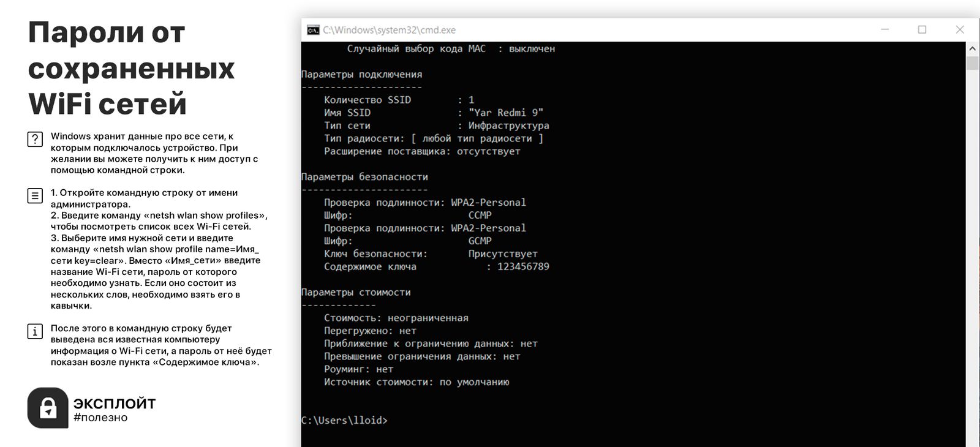The height and width of the screenshot is (447, 980).
Task: Click the CCMP cipher value
Action: (x=480, y=215)
